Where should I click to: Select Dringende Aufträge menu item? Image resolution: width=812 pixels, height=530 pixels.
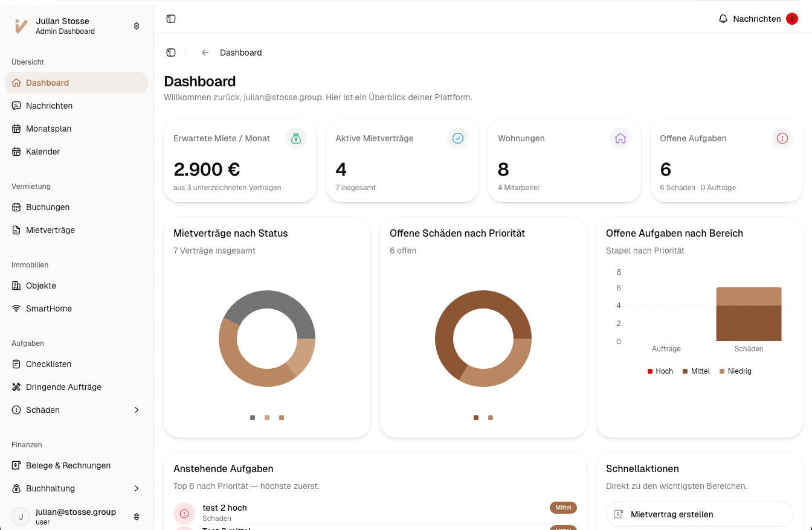[76, 387]
